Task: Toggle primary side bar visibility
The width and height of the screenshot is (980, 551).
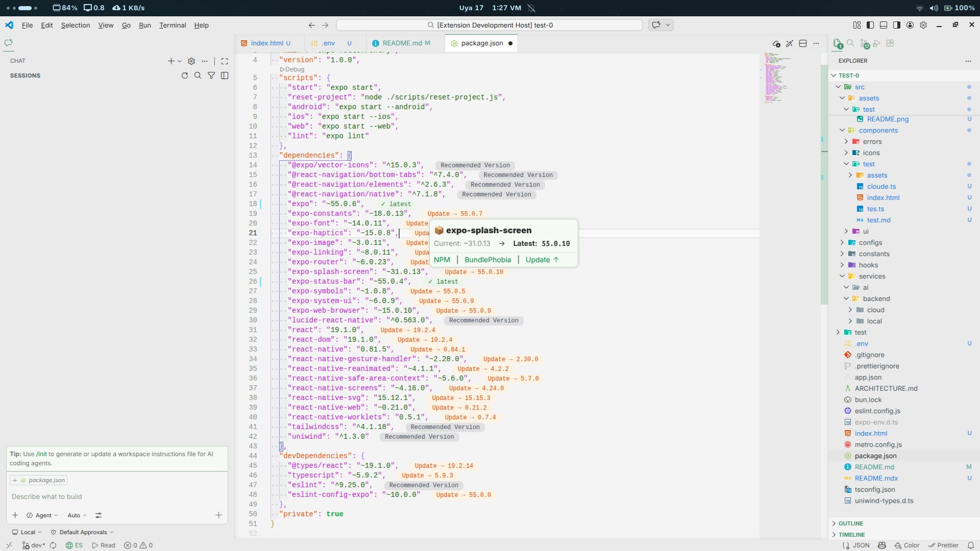Action: pos(870,25)
